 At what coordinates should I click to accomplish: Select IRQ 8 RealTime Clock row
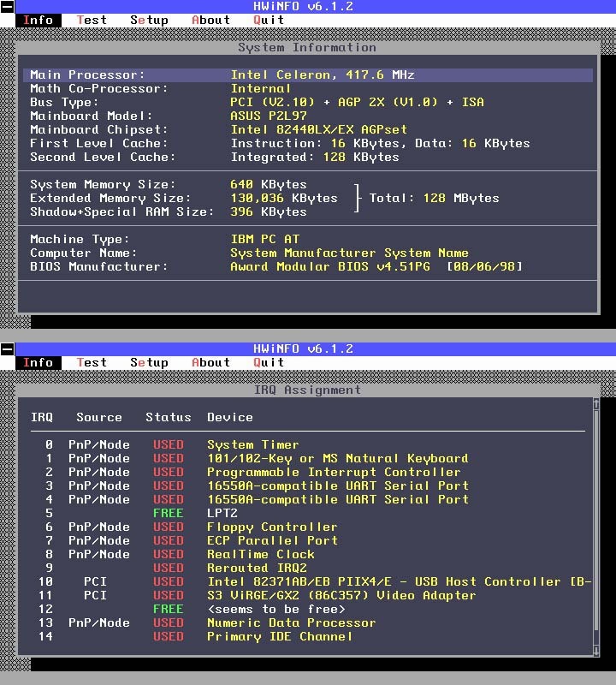pos(308,554)
